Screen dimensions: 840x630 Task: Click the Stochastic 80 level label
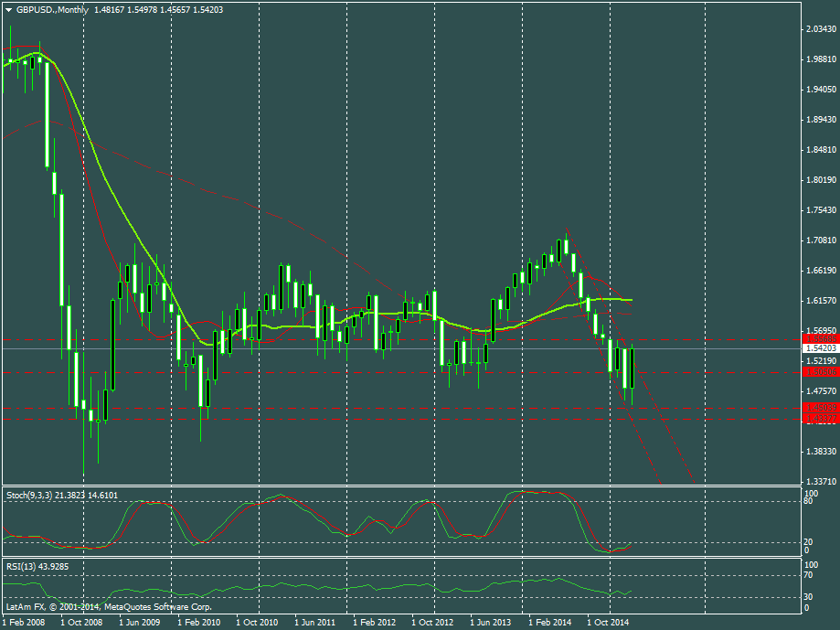(x=807, y=501)
